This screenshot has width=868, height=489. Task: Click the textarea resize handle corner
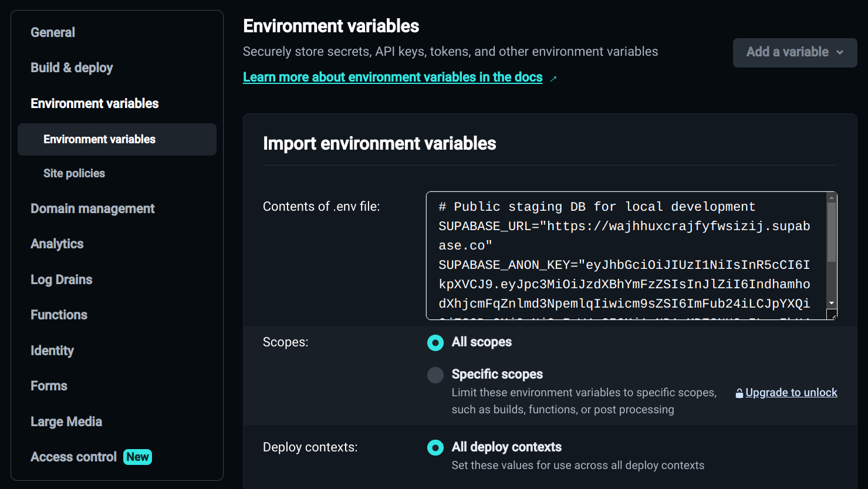[x=833, y=315]
